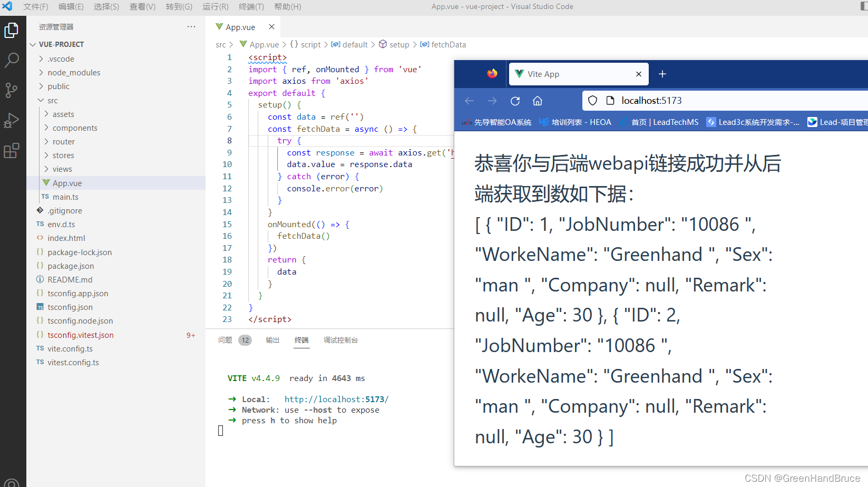868x487 pixels.
Task: Click the shield tracking protection icon
Action: click(592, 101)
